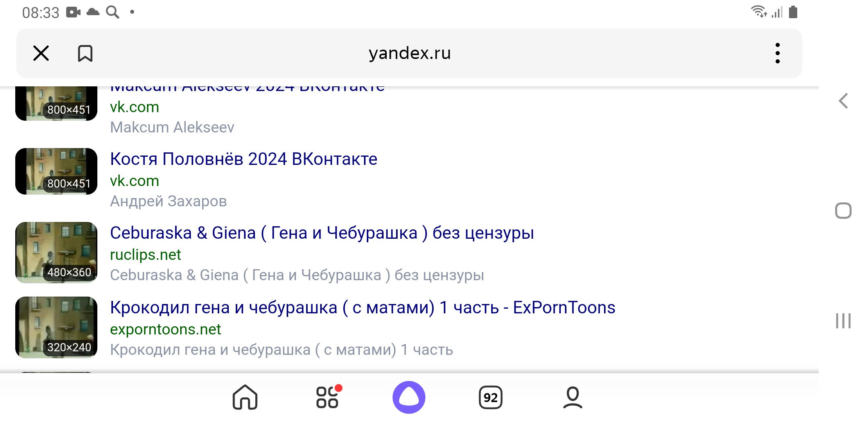
Task: Open the 320×240 image thumbnail
Action: point(56,327)
